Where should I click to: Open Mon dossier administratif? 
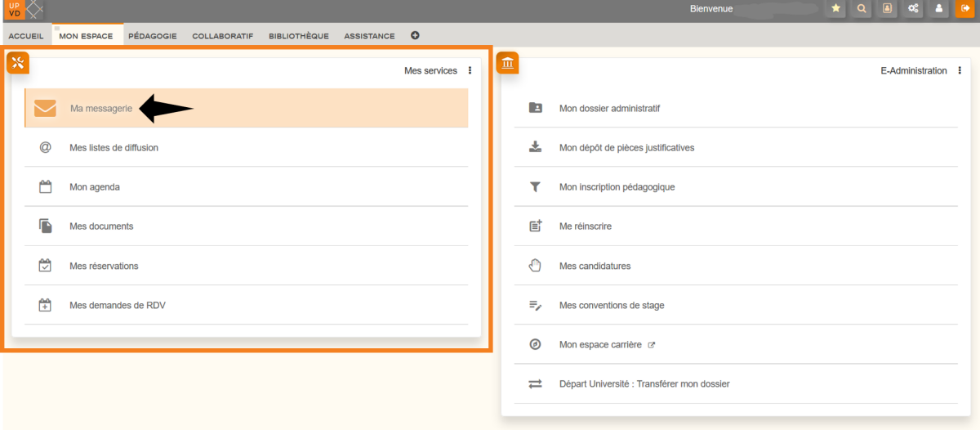[609, 108]
